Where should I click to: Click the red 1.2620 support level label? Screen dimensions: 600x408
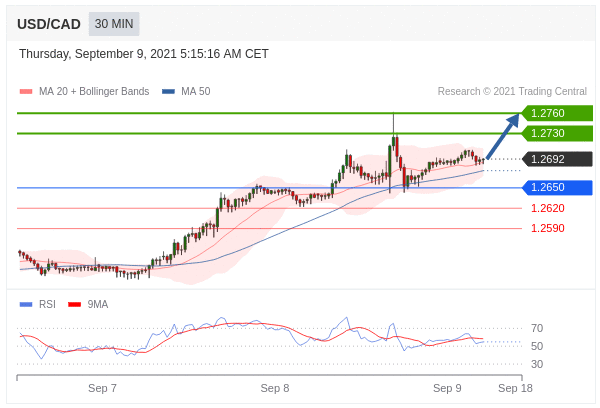tap(547, 208)
